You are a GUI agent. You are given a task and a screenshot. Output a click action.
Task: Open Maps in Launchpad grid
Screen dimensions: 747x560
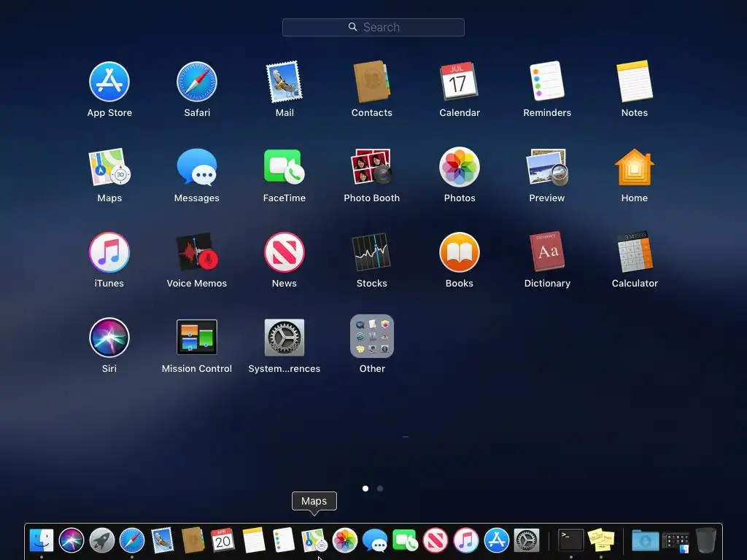pos(109,167)
